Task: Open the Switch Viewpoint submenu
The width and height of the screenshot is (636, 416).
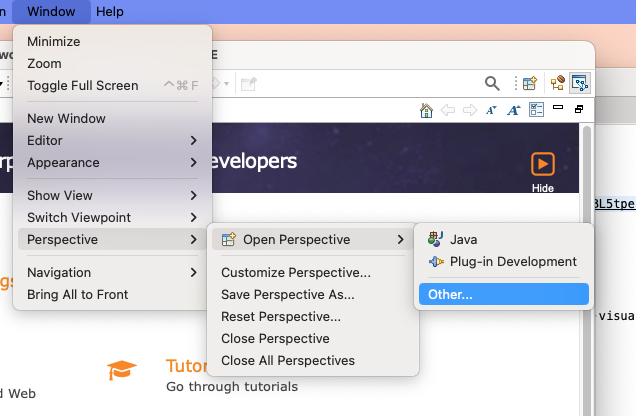Action: [112, 217]
